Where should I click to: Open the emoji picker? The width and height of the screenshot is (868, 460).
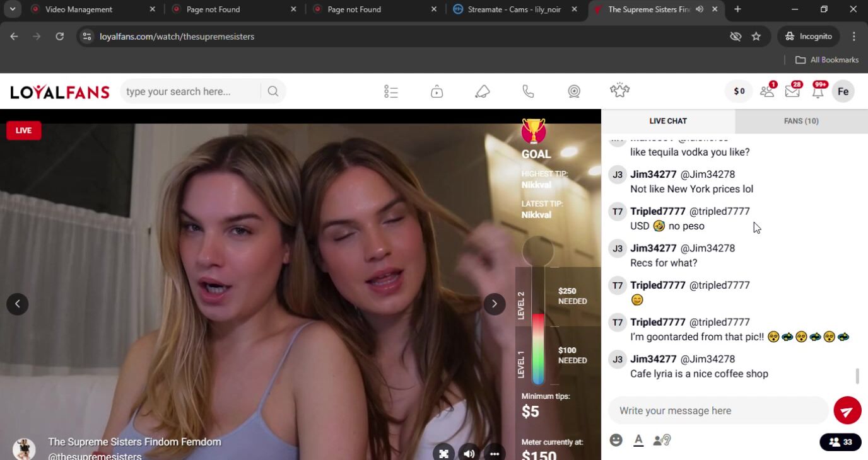tap(616, 440)
